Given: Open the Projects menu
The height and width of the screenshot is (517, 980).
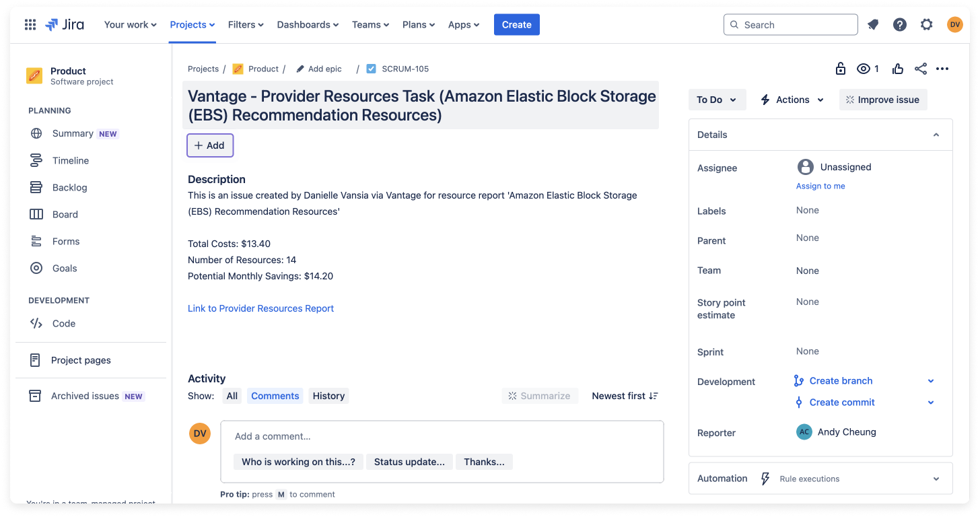Looking at the screenshot, I should point(193,25).
